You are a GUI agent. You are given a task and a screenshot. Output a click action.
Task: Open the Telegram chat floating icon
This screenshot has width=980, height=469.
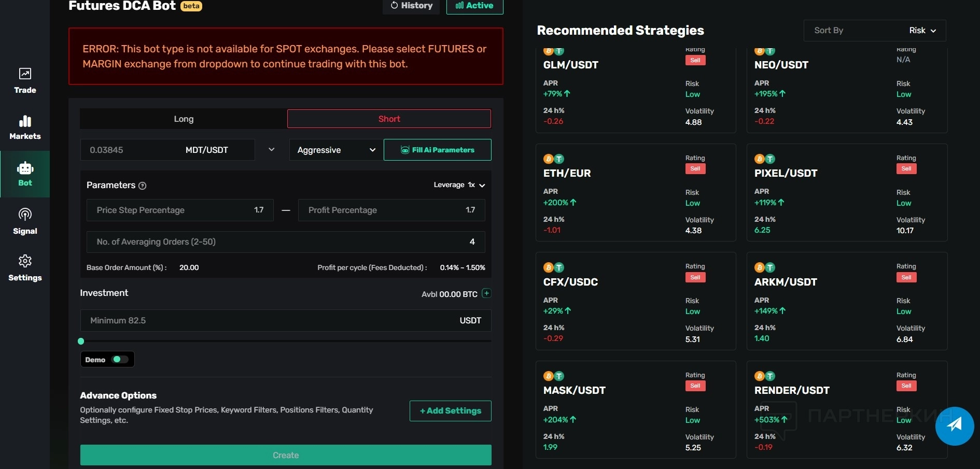coord(954,425)
